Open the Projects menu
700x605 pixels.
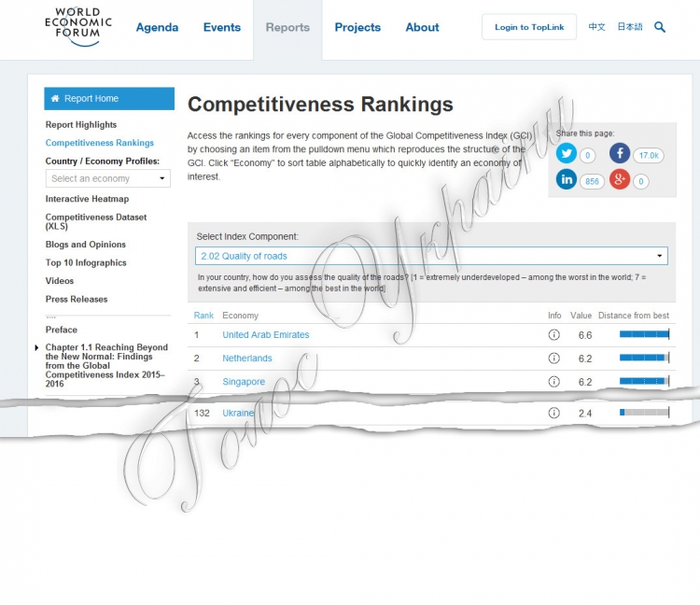pyautogui.click(x=357, y=27)
